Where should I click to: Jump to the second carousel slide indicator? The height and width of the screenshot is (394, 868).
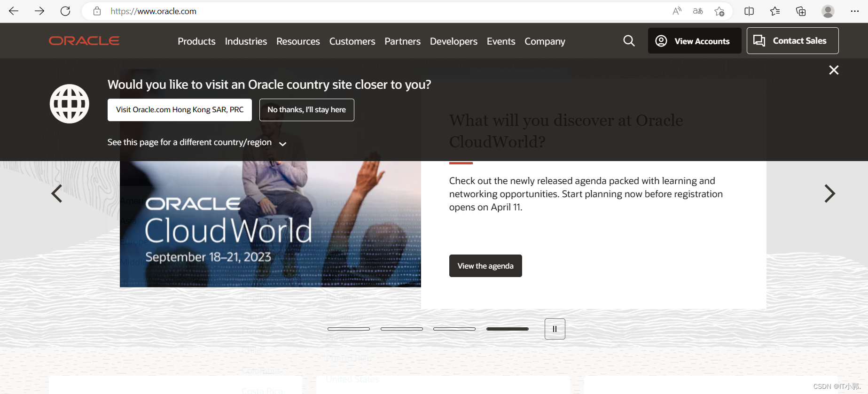402,329
